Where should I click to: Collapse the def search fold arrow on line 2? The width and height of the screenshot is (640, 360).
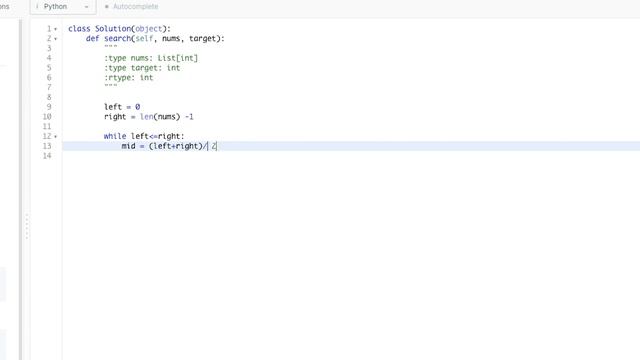coord(56,39)
